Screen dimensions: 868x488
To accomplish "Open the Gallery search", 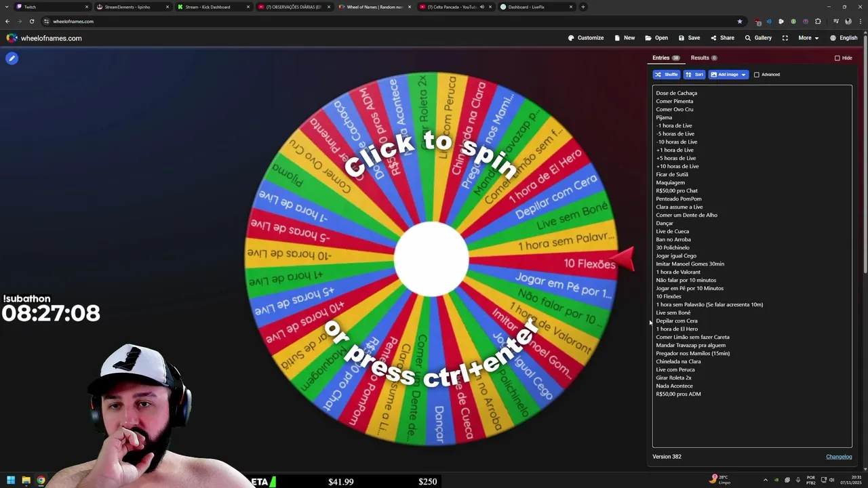I will pyautogui.click(x=758, y=38).
